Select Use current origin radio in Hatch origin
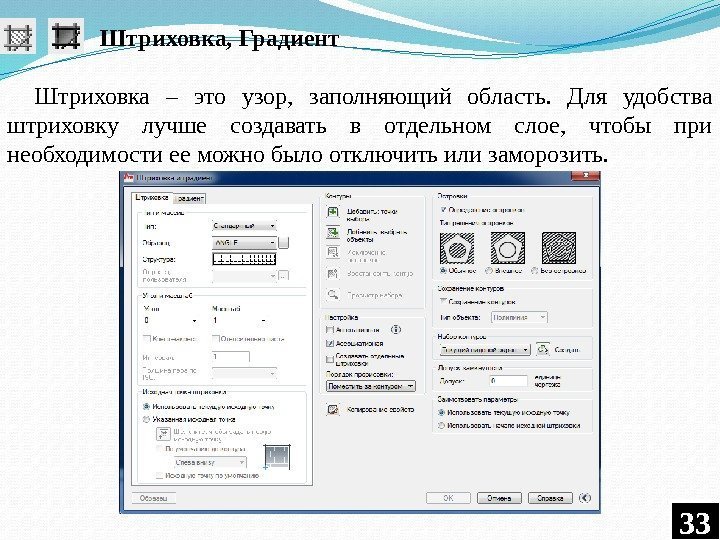The image size is (720, 540). 146,406
